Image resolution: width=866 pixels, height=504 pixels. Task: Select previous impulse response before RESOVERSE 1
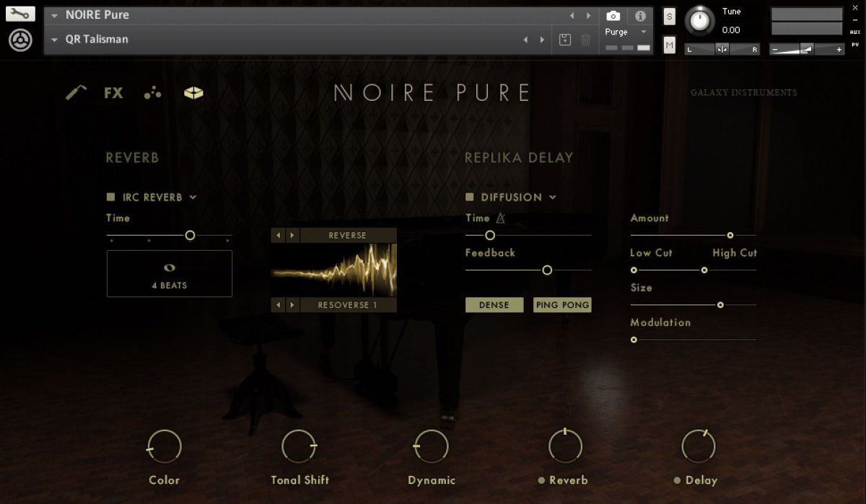coord(279,305)
